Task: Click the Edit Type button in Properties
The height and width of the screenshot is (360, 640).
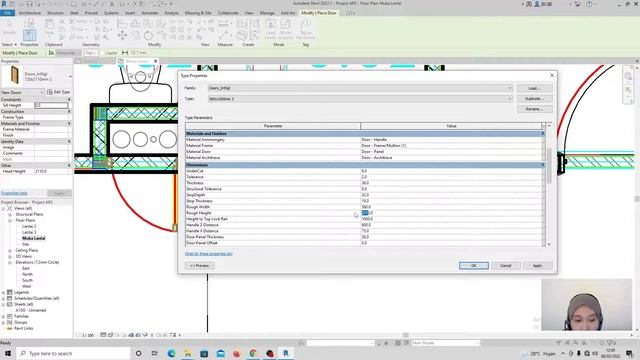Action: [x=59, y=92]
